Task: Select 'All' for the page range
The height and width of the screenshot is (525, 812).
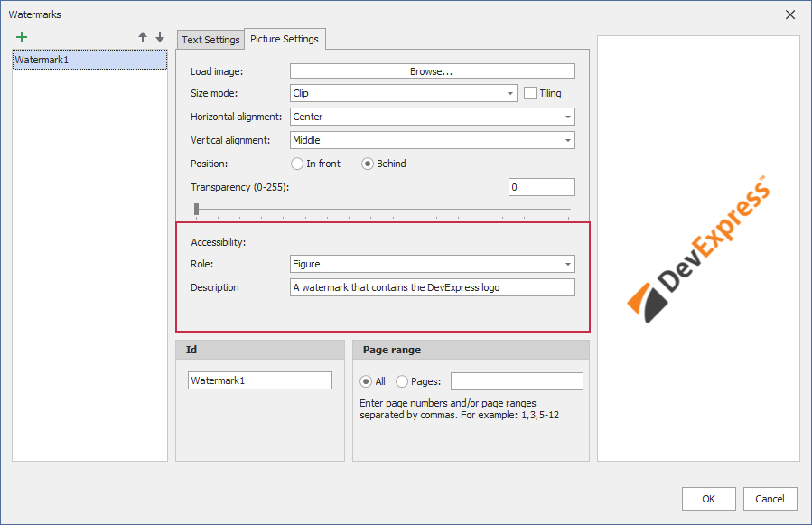Action: tap(366, 380)
